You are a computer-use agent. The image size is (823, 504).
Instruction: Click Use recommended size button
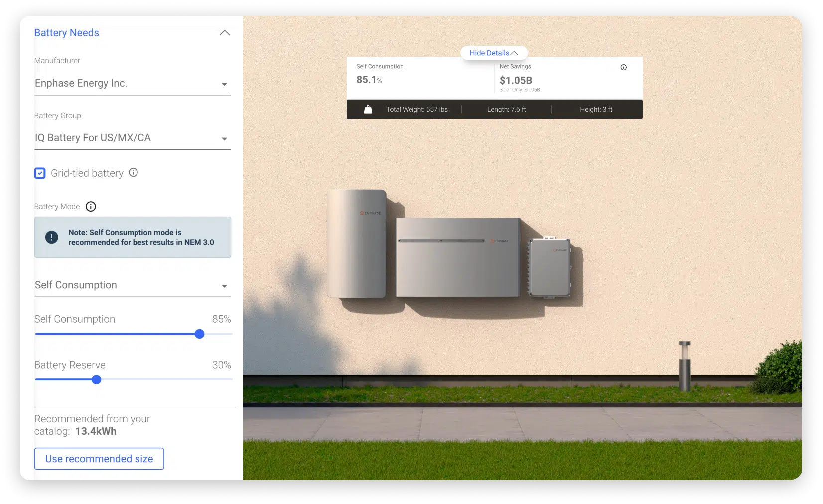[99, 459]
